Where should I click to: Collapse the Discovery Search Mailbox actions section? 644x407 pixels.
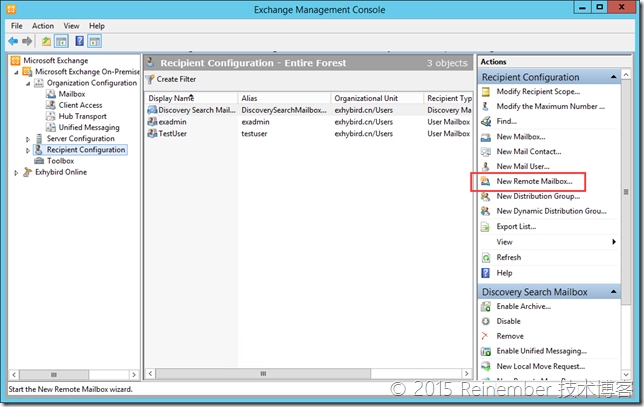614,292
